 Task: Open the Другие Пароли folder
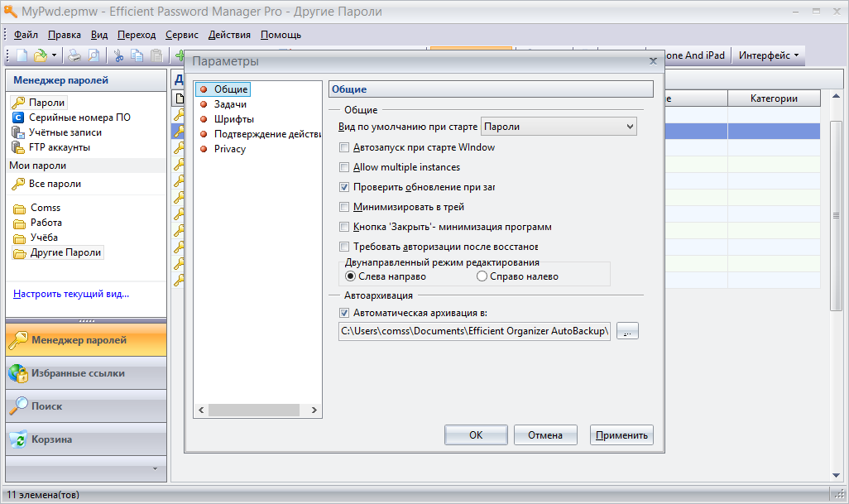click(x=57, y=252)
